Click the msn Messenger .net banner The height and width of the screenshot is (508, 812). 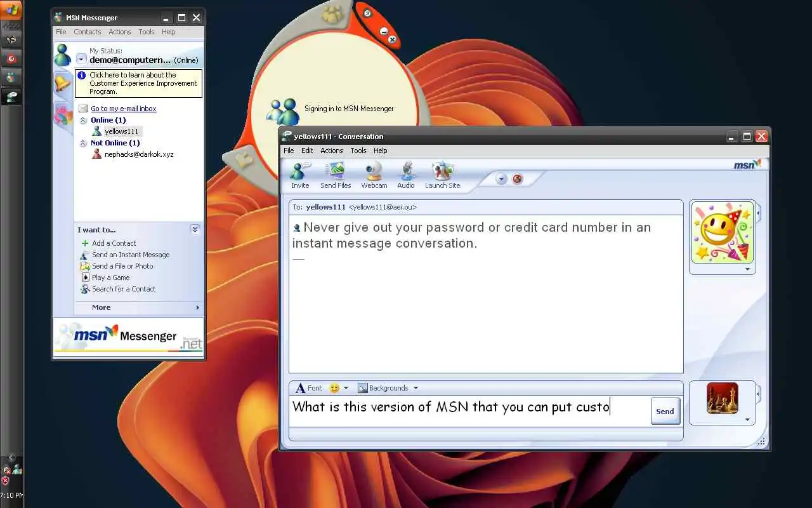pos(129,337)
